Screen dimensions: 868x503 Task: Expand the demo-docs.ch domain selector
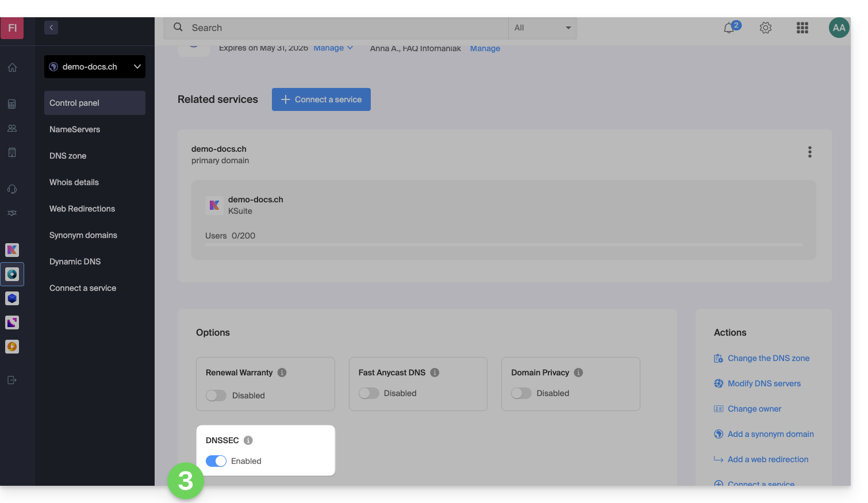point(95,67)
